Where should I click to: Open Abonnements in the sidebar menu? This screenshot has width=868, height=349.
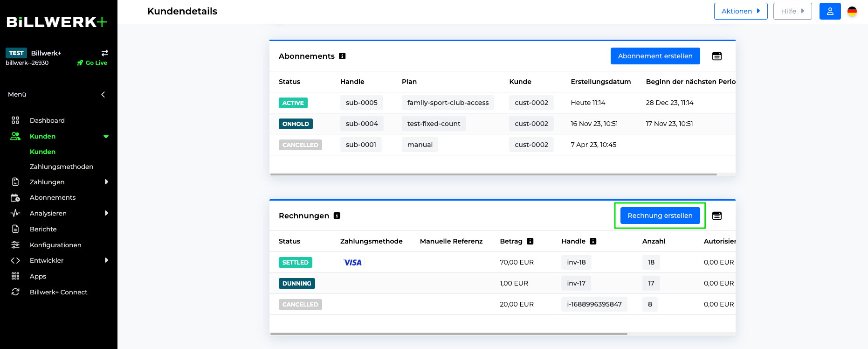[53, 198]
